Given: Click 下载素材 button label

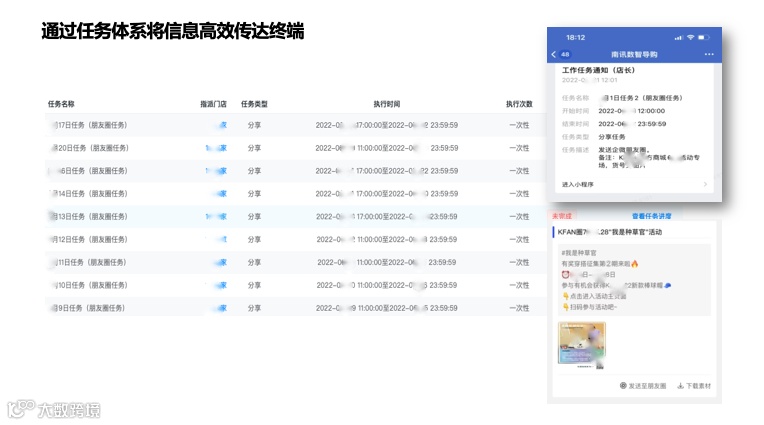Looking at the screenshot, I should click(x=698, y=386).
